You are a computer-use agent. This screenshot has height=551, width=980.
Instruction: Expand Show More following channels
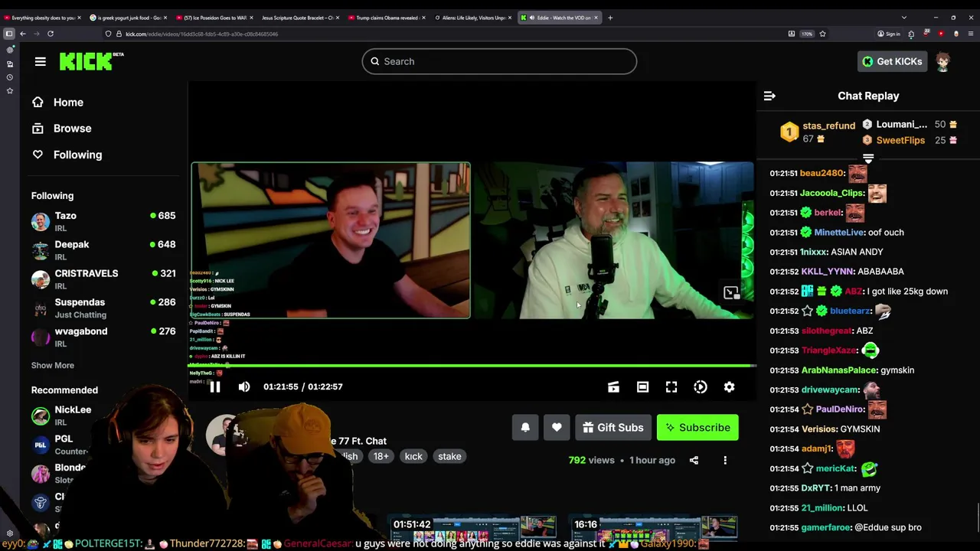53,366
